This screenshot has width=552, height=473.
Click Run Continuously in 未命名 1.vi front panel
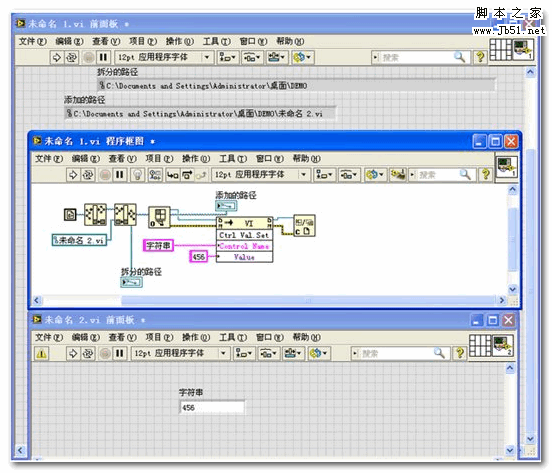(71, 57)
